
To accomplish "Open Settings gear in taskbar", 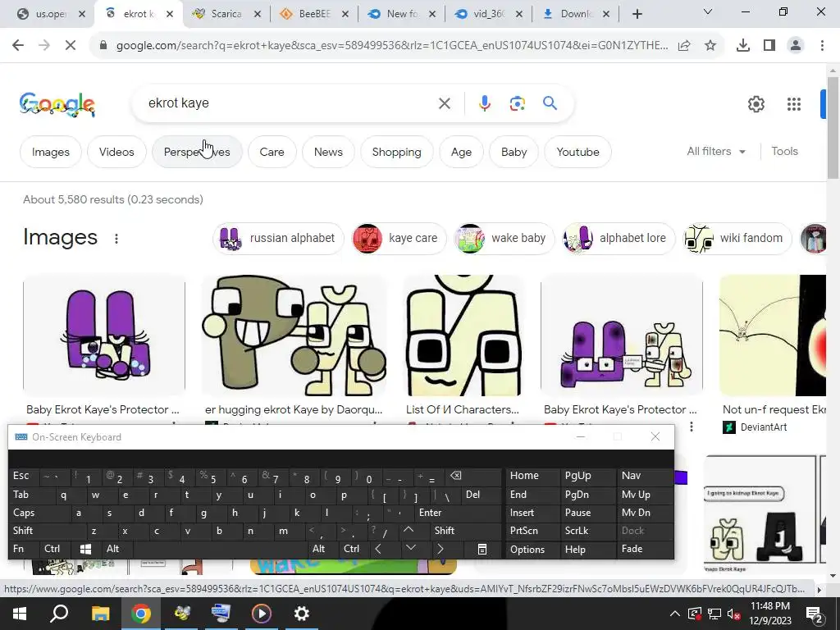I will (x=302, y=614).
